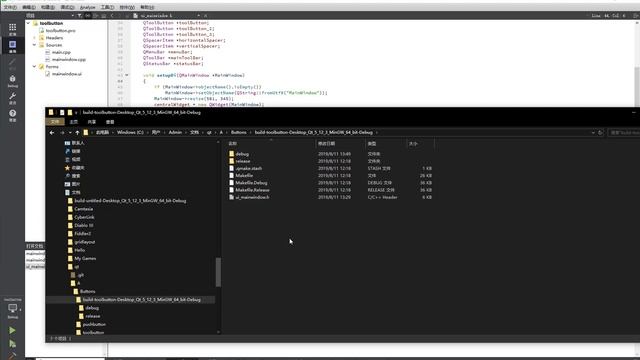Viewport: 640px width, 360px height.
Task: Click the synchronize link icon in Projects pane
Action: [x=88, y=16]
